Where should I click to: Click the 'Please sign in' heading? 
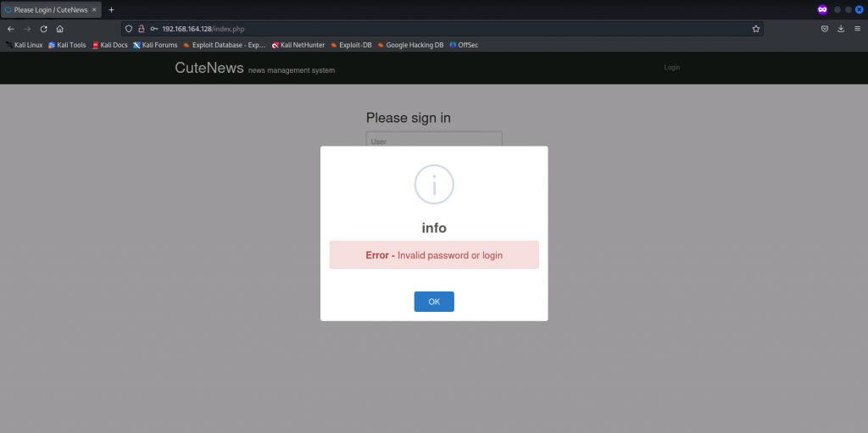pos(408,118)
